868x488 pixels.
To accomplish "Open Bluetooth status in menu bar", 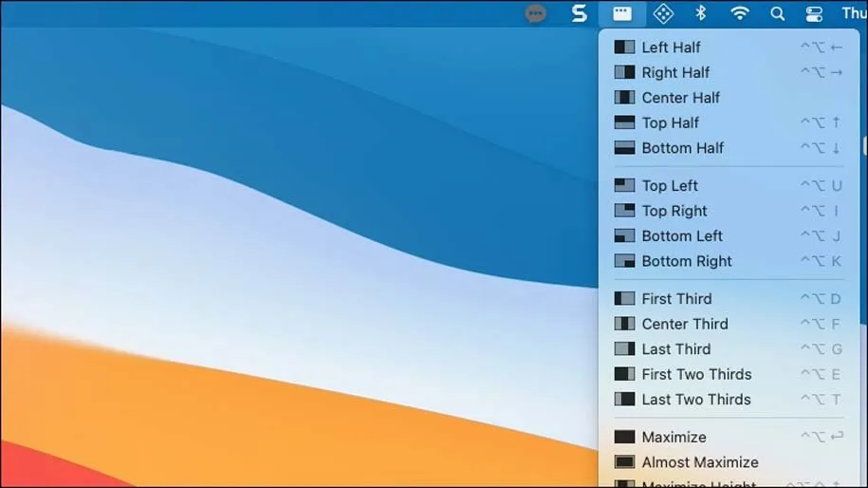I will (701, 13).
